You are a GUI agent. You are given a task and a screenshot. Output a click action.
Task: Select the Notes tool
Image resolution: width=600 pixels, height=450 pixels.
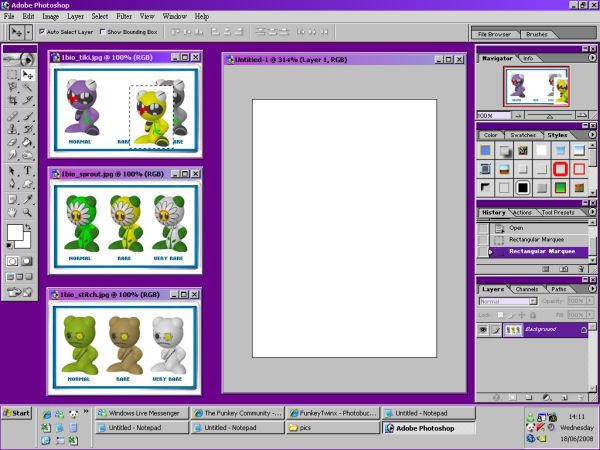13,199
